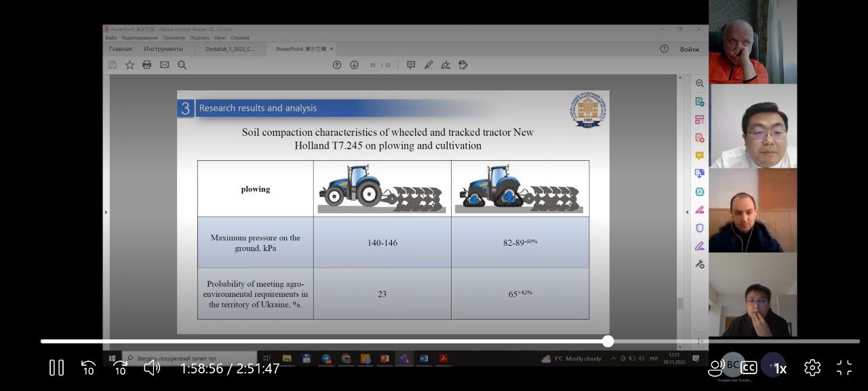This screenshot has height=391, width=868.
Task: Skip forward 10 seconds
Action: pyautogui.click(x=120, y=368)
